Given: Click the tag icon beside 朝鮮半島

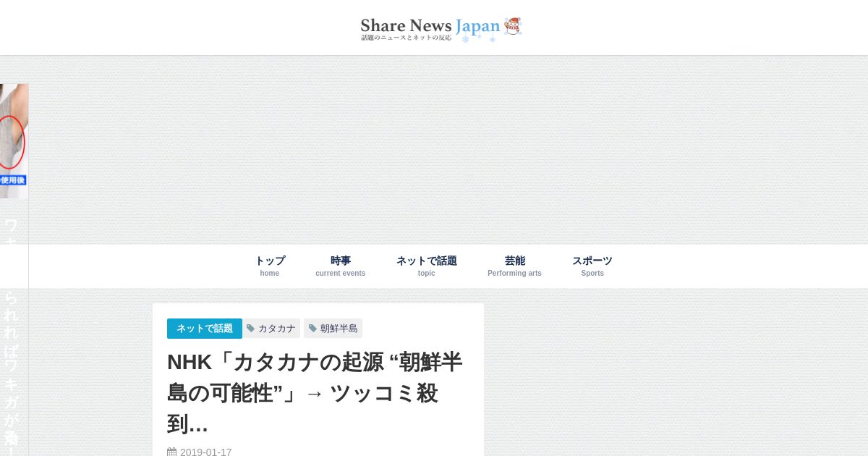Looking at the screenshot, I should pos(313,329).
